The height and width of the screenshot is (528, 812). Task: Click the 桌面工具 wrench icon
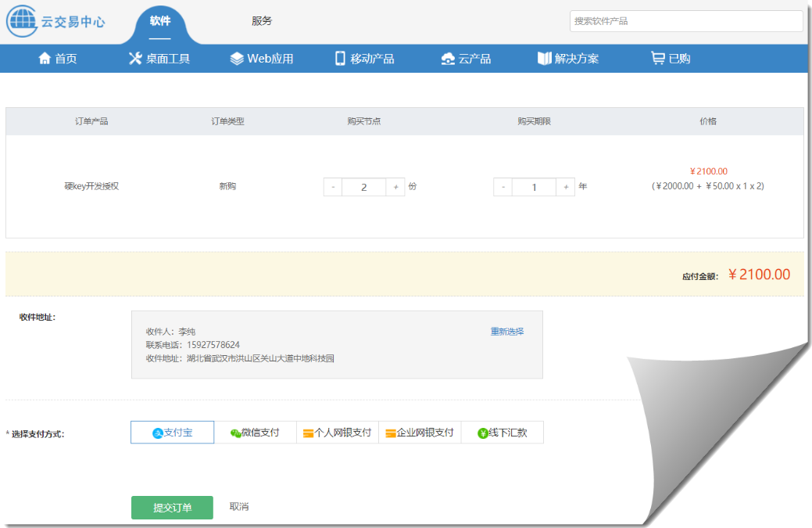click(x=135, y=58)
